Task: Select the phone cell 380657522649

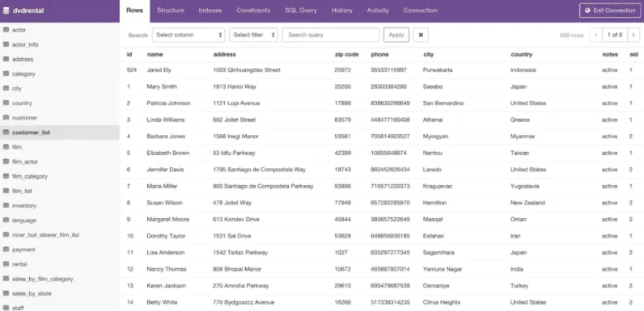Action: pos(390,220)
